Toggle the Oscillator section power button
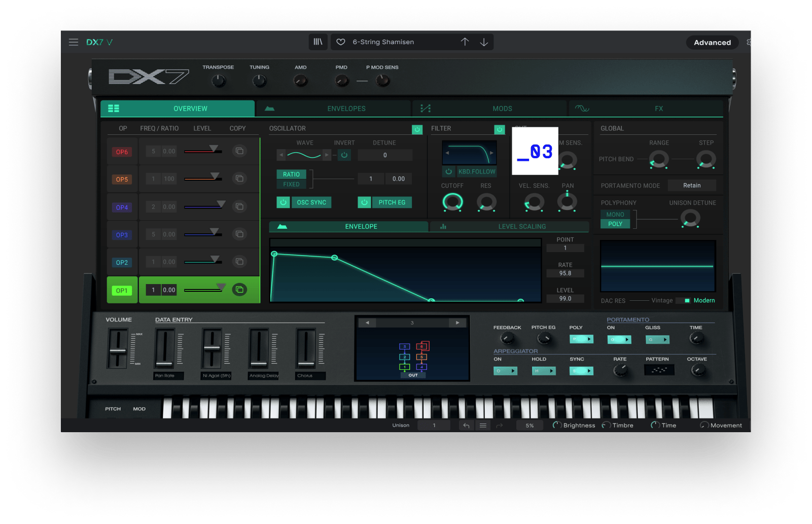The image size is (812, 524). point(417,129)
